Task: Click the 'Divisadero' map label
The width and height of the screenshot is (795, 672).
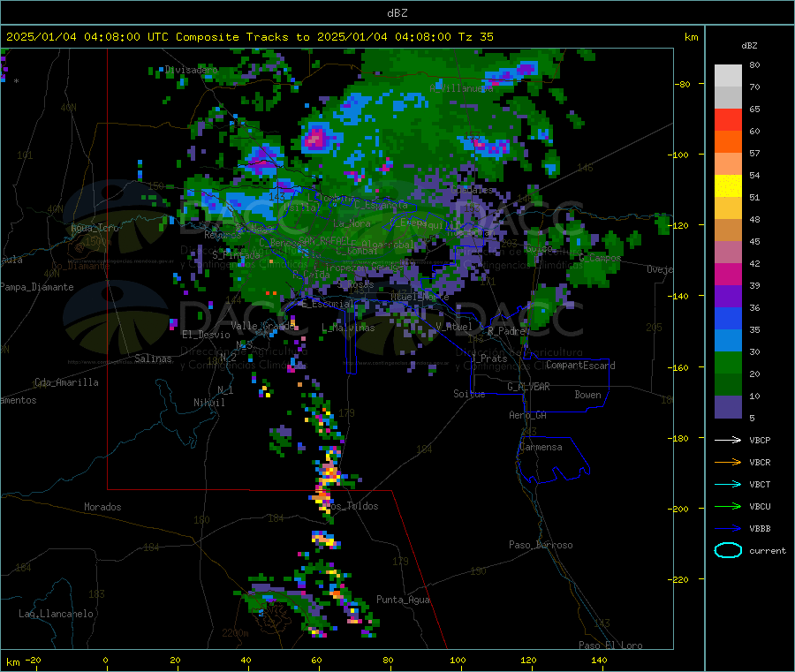Action: click(191, 70)
